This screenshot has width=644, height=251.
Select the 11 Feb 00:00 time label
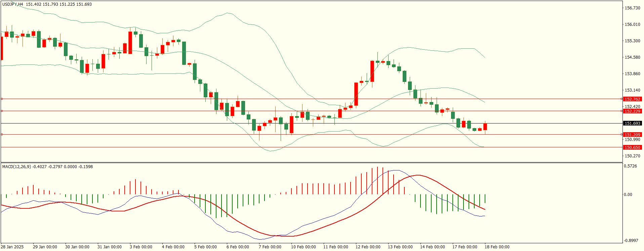pos(336,247)
